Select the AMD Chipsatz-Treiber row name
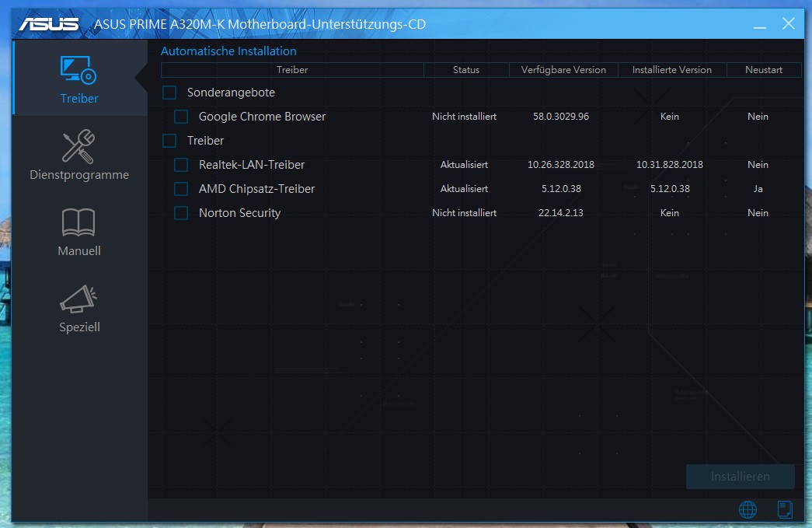Viewport: 812px width, 528px height. pyautogui.click(x=257, y=189)
